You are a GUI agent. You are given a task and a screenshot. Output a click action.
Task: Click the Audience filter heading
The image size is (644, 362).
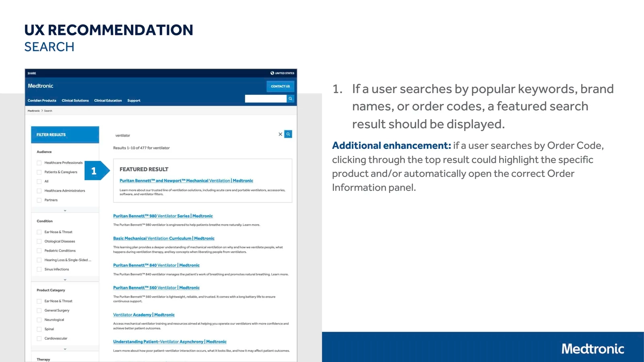point(44,152)
